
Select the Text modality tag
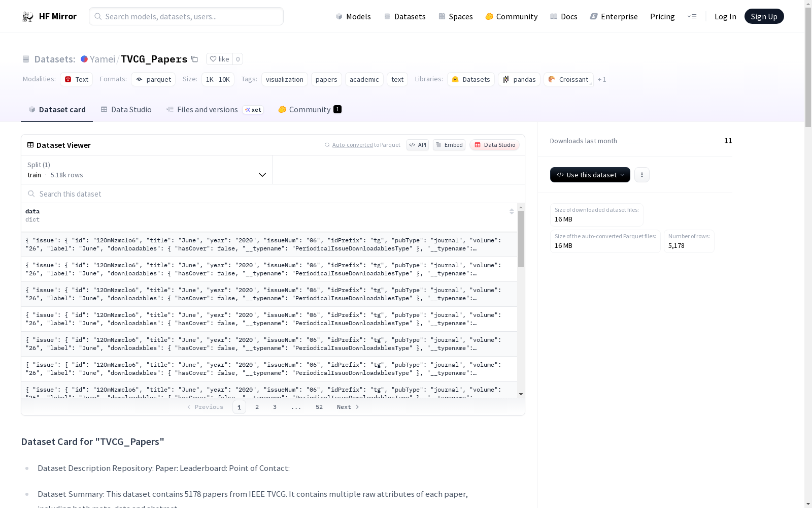coord(77,79)
